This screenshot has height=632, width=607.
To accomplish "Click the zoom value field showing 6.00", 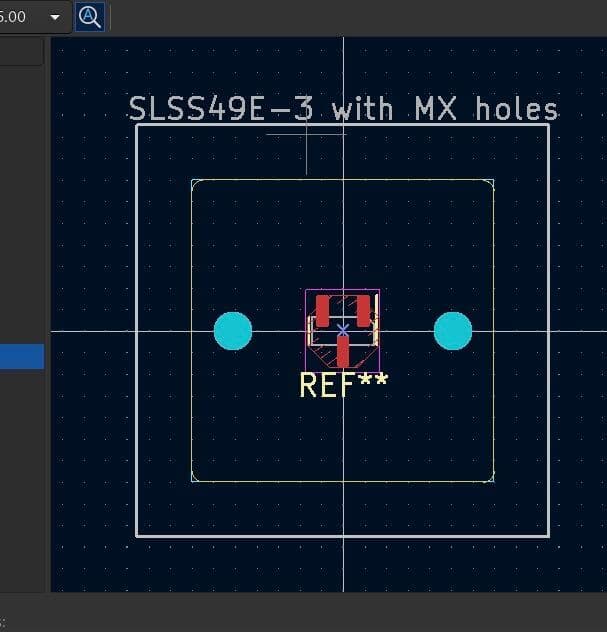I will tap(18, 17).
